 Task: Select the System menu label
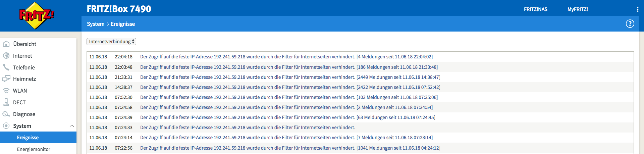coord(22,126)
